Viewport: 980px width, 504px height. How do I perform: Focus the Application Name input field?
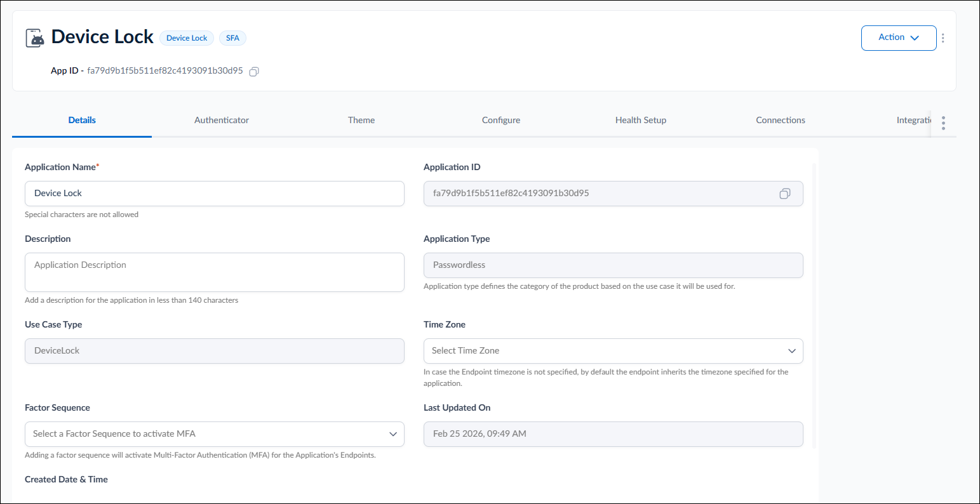pyautogui.click(x=215, y=194)
